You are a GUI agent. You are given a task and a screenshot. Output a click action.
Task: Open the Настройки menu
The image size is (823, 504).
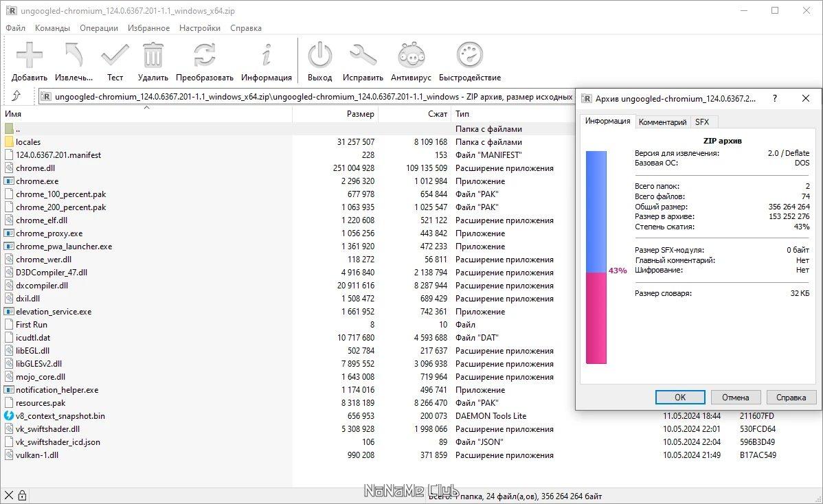[199, 27]
